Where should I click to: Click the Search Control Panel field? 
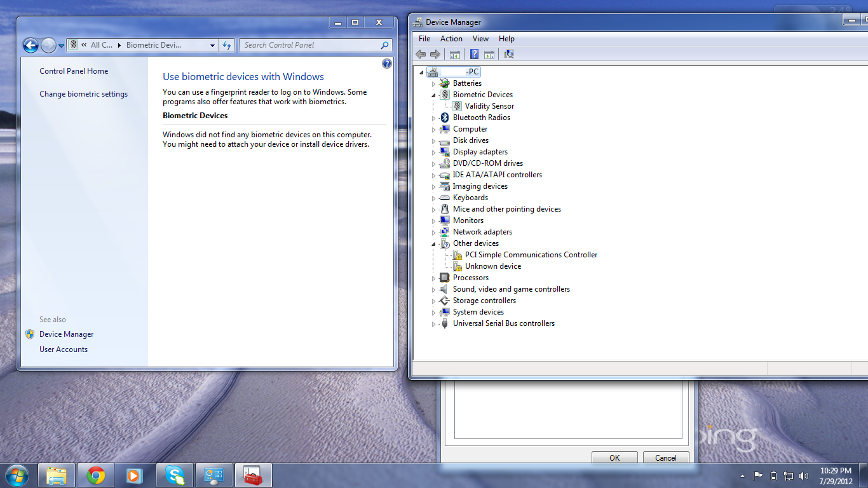(310, 45)
